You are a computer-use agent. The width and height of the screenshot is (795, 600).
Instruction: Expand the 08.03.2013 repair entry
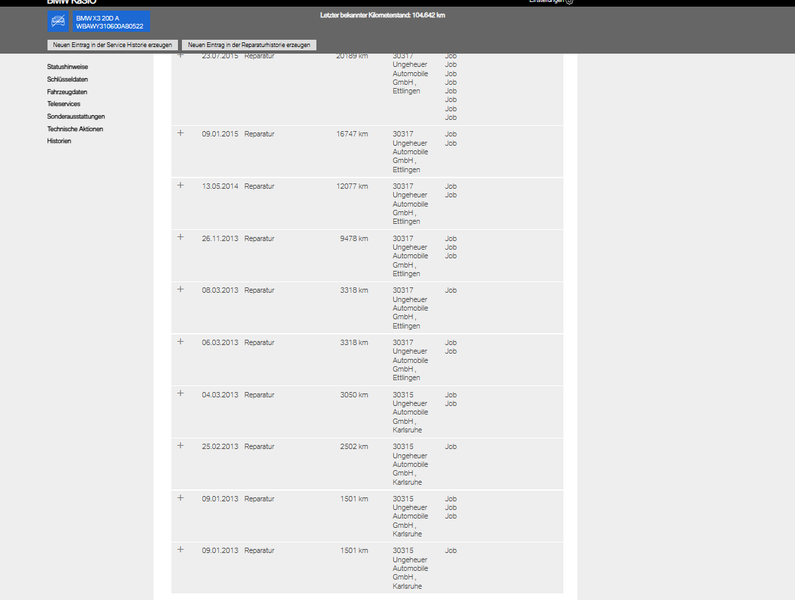click(180, 290)
